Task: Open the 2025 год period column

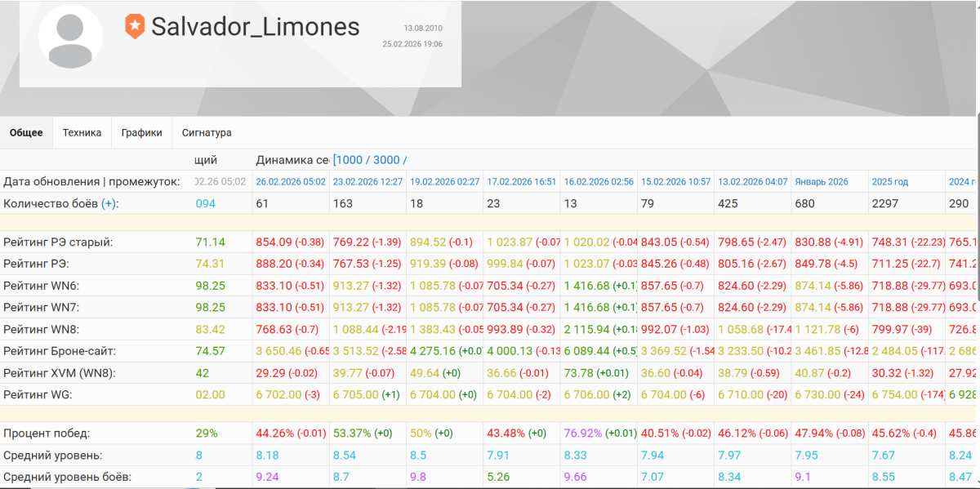Action: click(x=890, y=182)
